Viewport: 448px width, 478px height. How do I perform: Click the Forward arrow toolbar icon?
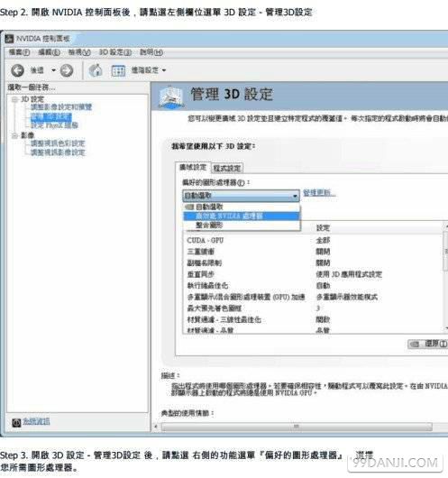[x=67, y=70]
